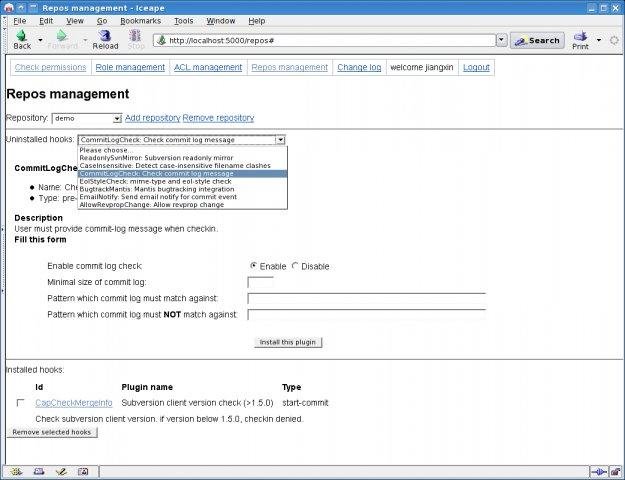
Task: Open the Repos management link
Action: click(x=289, y=67)
